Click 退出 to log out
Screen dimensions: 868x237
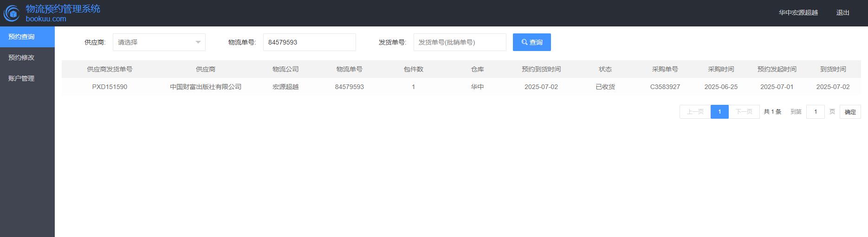coord(842,13)
